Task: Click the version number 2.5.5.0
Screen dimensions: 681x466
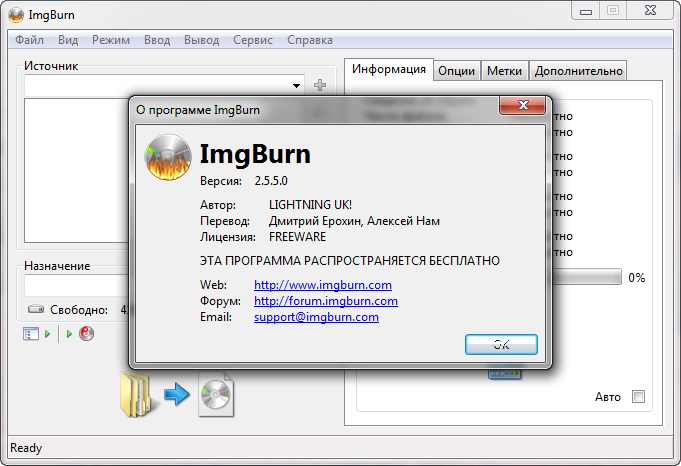Action: (x=271, y=181)
